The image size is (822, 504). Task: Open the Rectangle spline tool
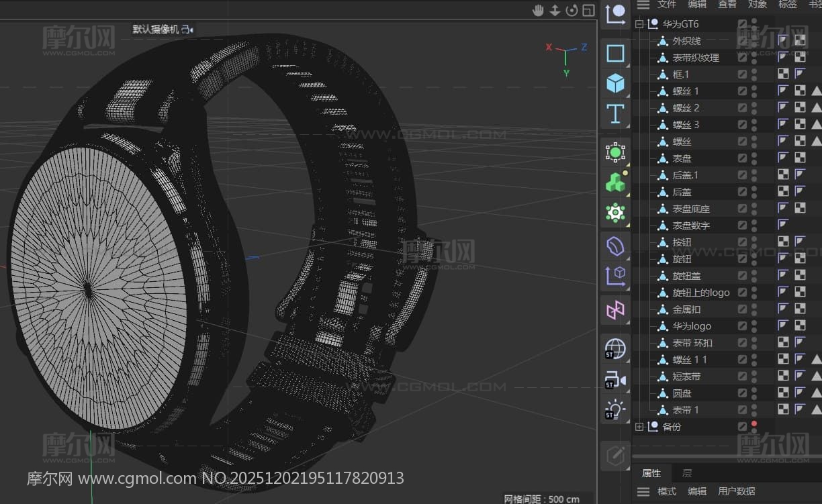click(615, 53)
